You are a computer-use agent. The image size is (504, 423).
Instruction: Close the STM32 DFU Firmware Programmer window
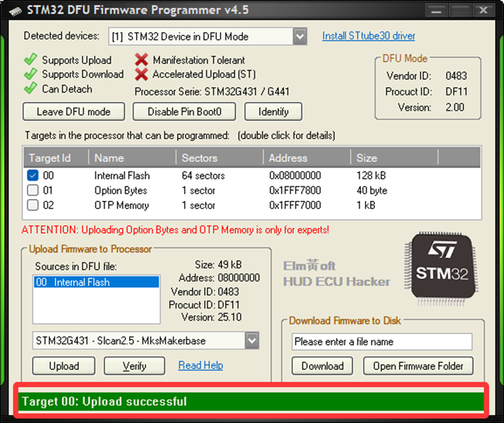(x=483, y=10)
